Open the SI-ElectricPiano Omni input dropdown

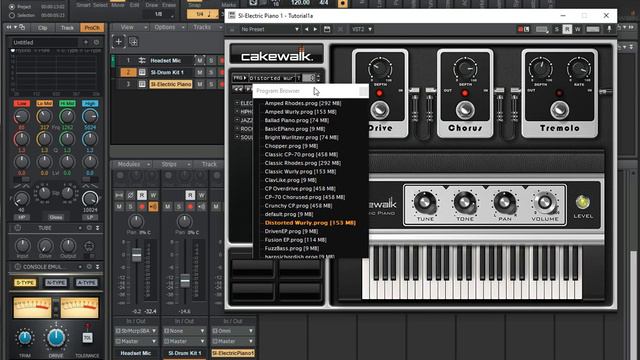tap(233, 331)
